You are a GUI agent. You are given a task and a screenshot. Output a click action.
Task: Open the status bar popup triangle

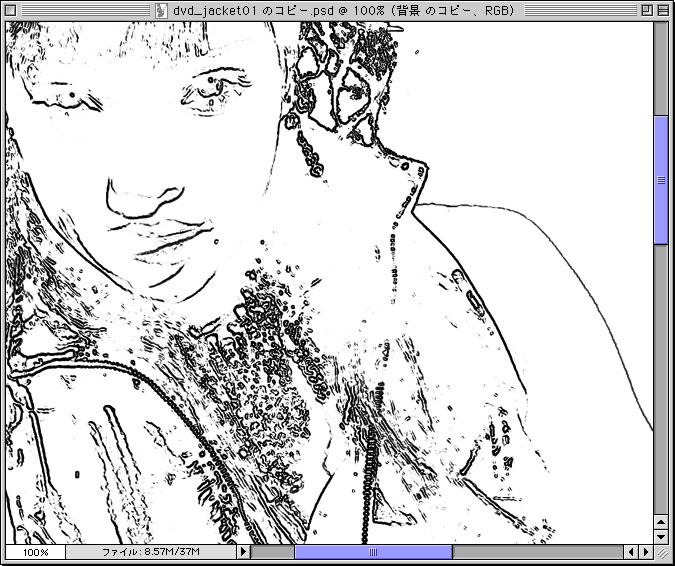point(242,552)
